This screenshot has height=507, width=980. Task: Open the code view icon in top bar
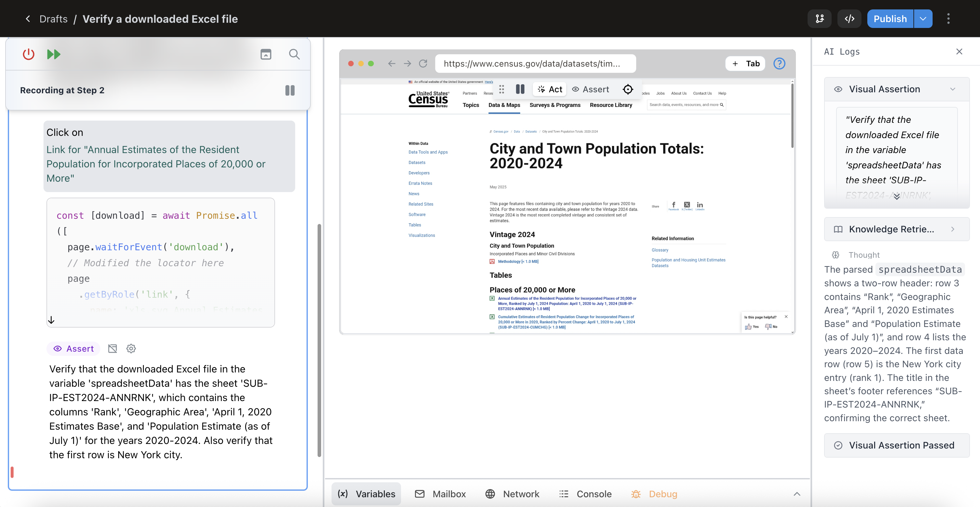click(x=849, y=19)
